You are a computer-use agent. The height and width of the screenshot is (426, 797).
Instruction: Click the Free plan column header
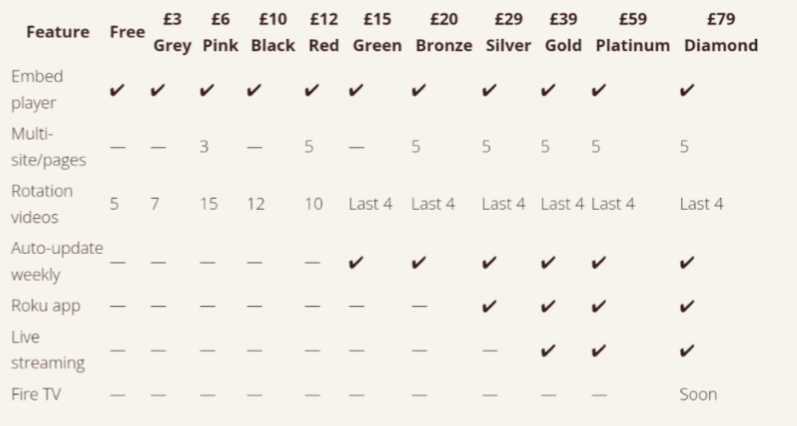pyautogui.click(x=127, y=32)
